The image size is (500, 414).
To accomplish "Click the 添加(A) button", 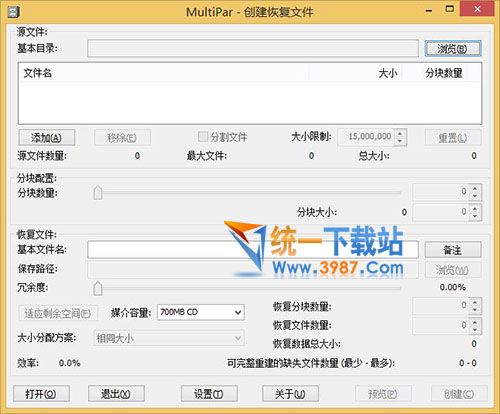I will [47, 138].
